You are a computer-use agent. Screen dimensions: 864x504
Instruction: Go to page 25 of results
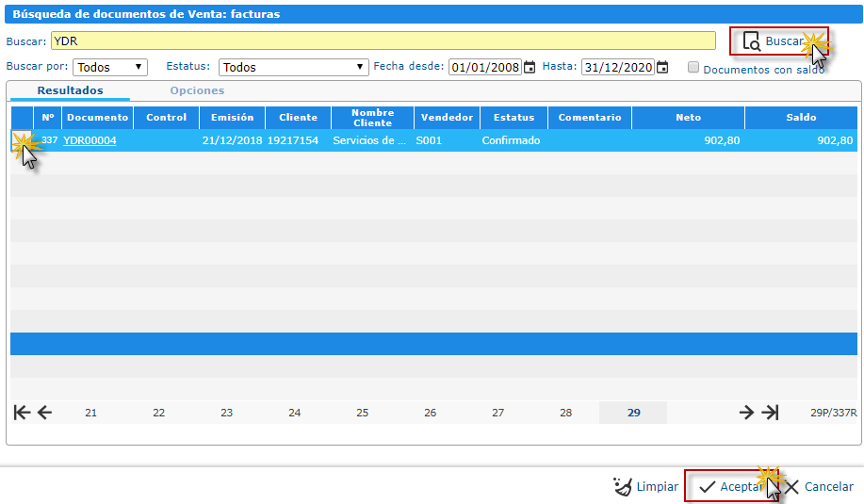click(362, 413)
